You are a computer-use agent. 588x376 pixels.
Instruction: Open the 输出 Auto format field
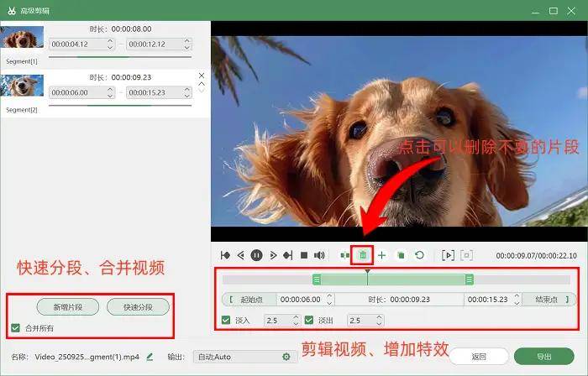tap(239, 357)
